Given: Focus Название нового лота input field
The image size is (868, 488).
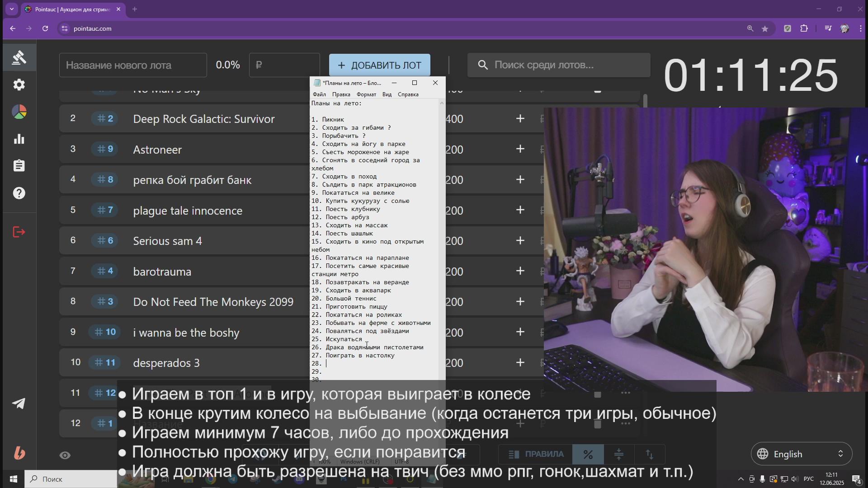Looking at the screenshot, I should point(133,65).
